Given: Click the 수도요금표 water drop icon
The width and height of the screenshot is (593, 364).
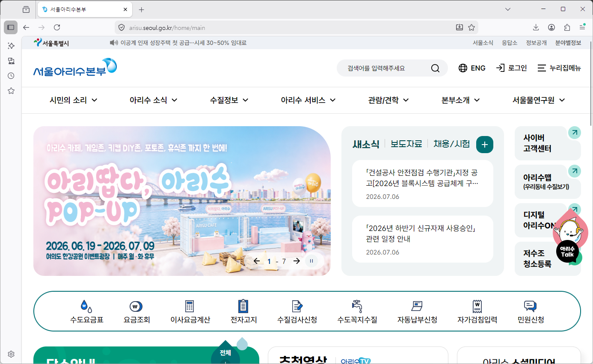Looking at the screenshot, I should click(x=86, y=306).
